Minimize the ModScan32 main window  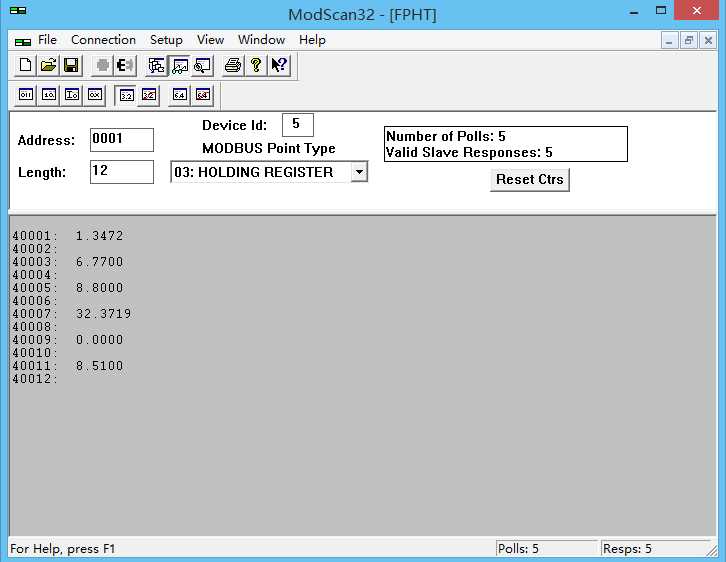634,11
